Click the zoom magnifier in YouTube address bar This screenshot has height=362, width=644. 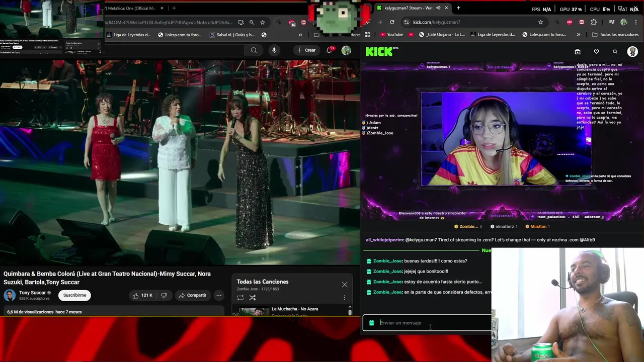[252, 22]
